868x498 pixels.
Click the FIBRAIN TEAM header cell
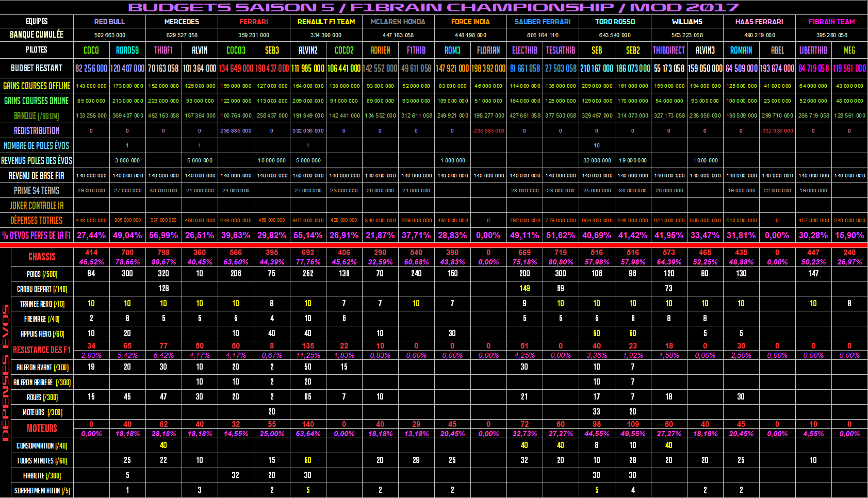pos(831,22)
